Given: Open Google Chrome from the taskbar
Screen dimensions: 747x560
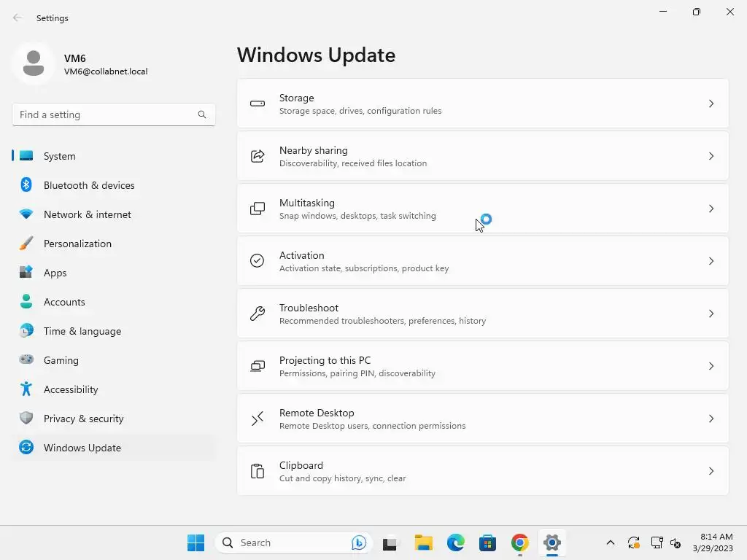Looking at the screenshot, I should coord(519,542).
